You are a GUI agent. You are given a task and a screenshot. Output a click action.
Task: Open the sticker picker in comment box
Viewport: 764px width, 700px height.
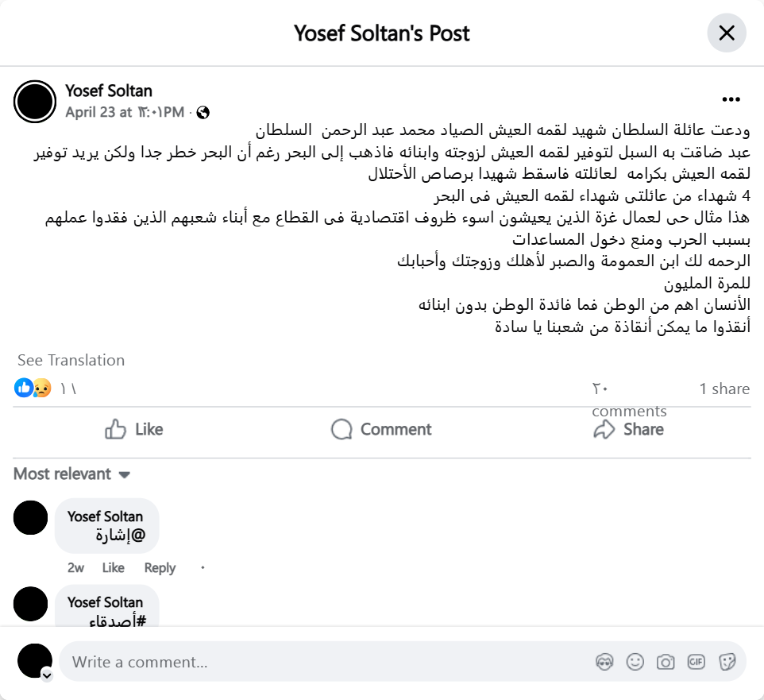pyautogui.click(x=727, y=662)
